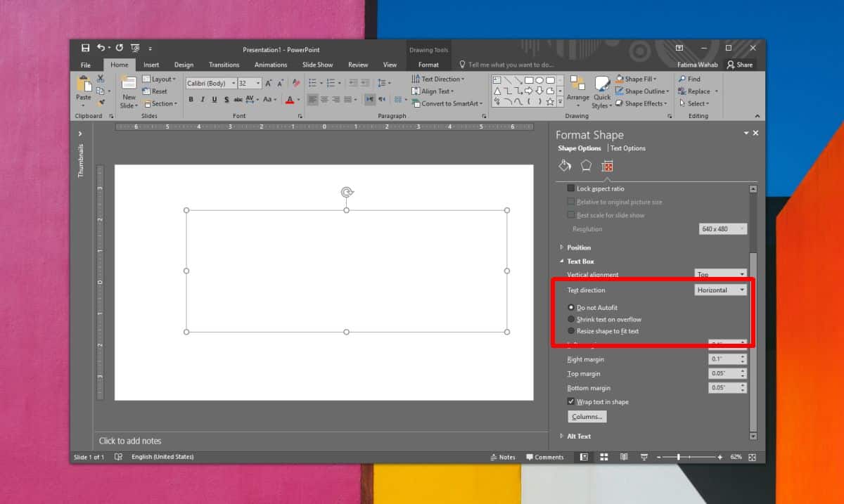The height and width of the screenshot is (504, 844).
Task: Open the Effects pentagon icon in Format Shape
Action: tap(584, 165)
